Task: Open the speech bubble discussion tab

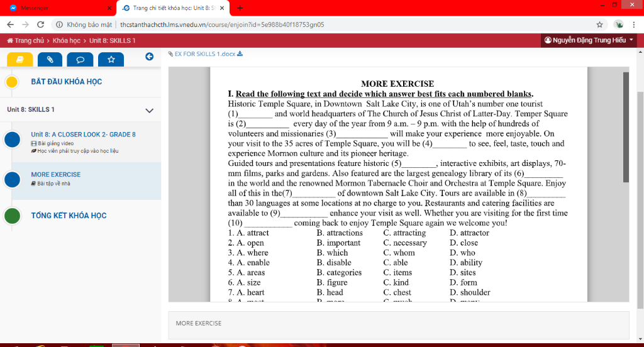Action: click(80, 59)
